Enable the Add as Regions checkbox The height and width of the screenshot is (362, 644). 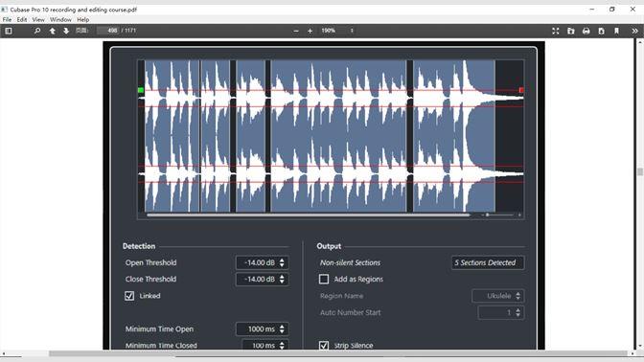[x=324, y=279]
